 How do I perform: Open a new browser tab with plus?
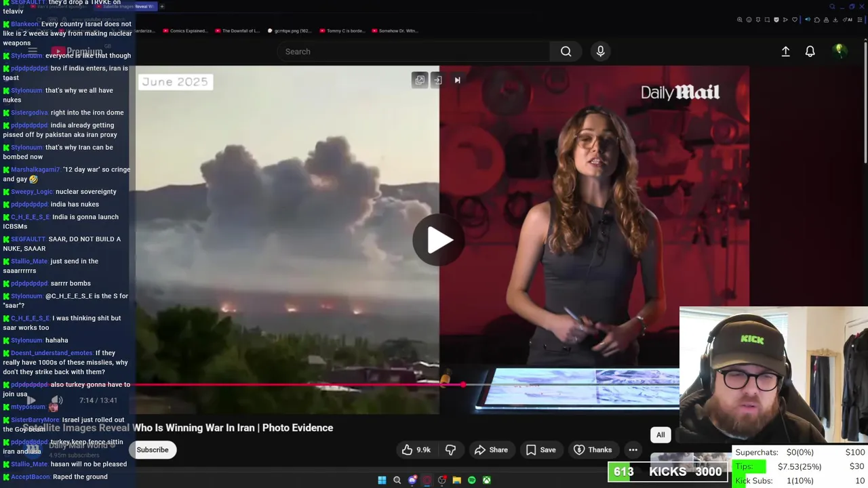pos(162,6)
